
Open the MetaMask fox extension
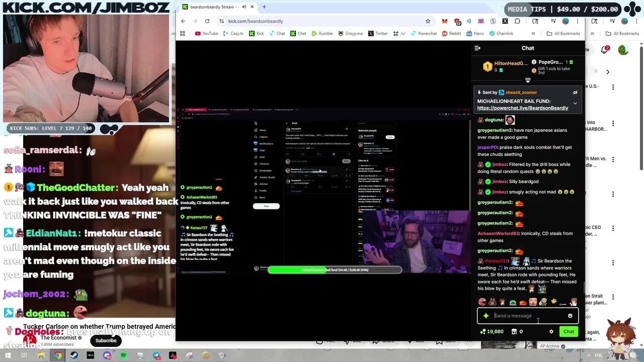(445, 21)
